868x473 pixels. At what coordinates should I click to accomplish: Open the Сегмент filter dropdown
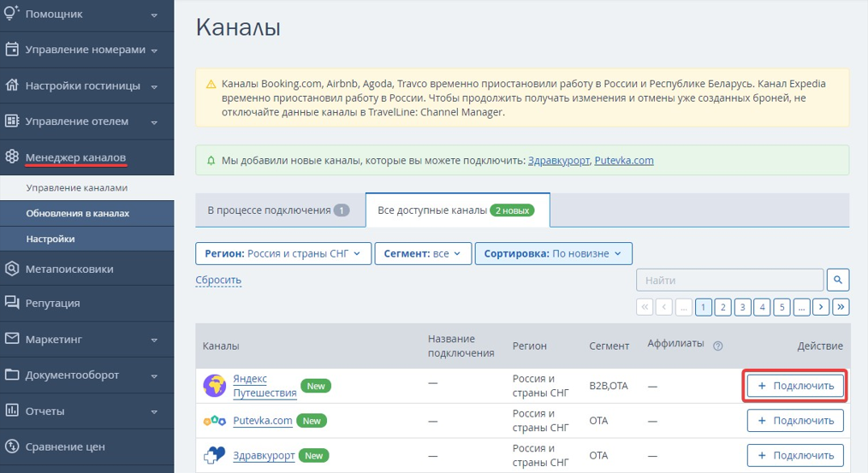point(422,254)
